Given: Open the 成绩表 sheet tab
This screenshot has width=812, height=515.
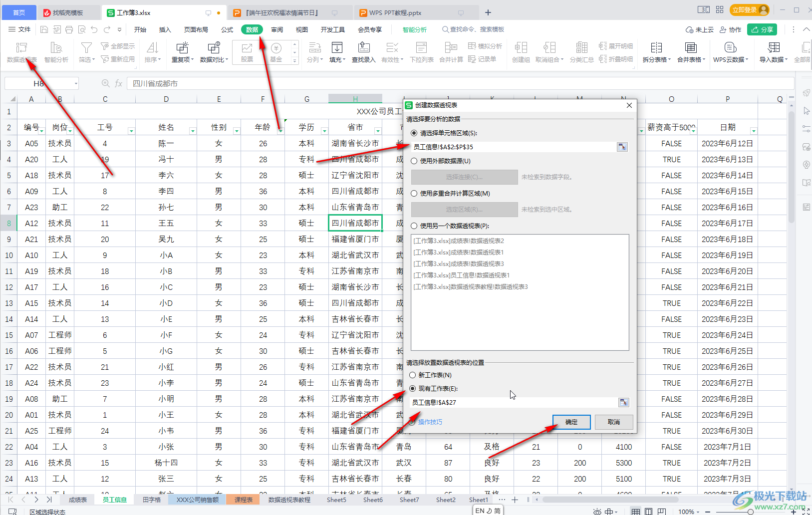Looking at the screenshot, I should 78,500.
